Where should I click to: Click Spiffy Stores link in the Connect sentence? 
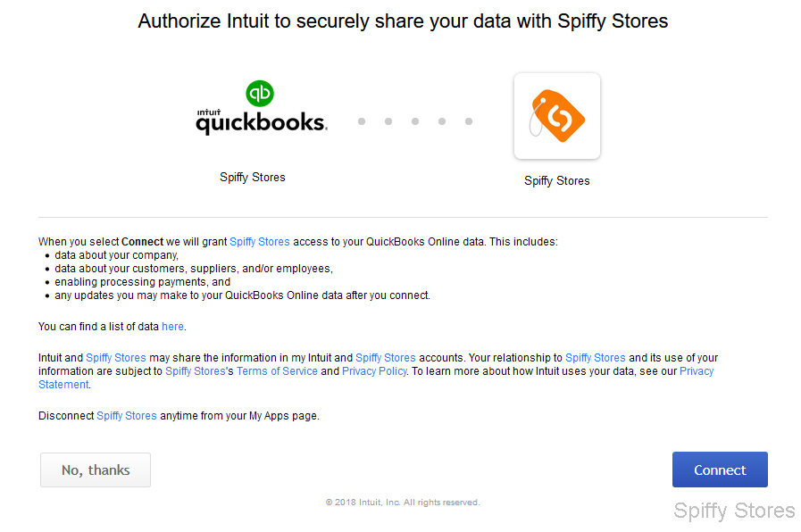(x=260, y=242)
